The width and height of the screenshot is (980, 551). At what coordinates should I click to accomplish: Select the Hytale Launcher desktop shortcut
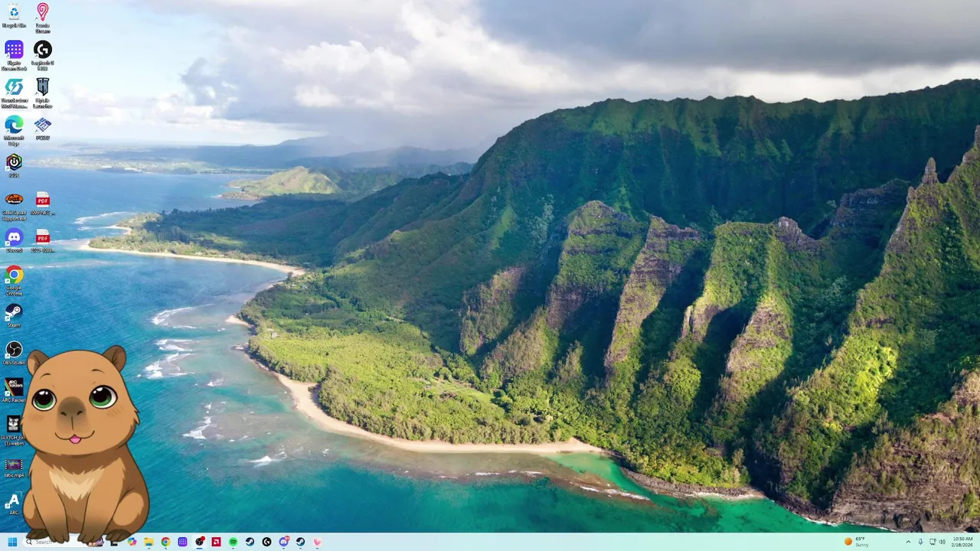tap(42, 93)
